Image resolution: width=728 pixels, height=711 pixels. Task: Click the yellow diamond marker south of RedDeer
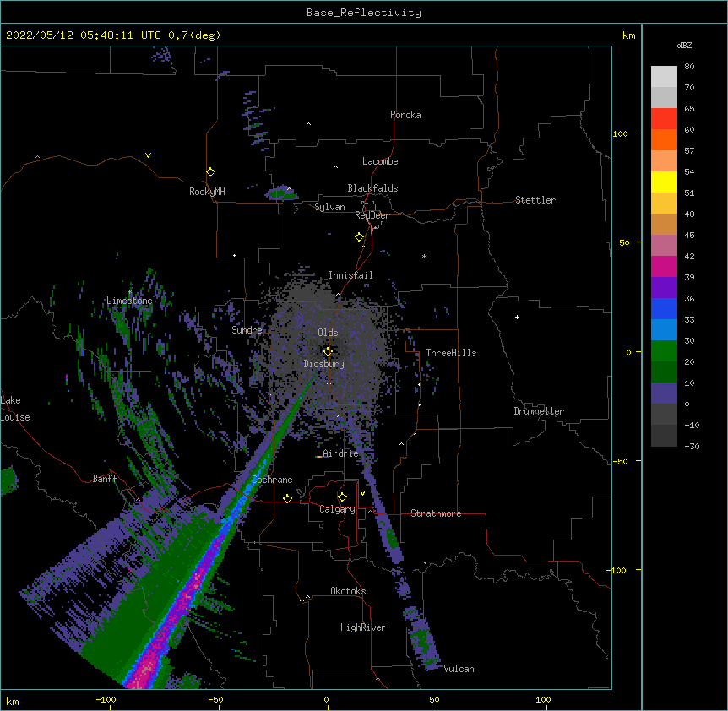tap(360, 237)
